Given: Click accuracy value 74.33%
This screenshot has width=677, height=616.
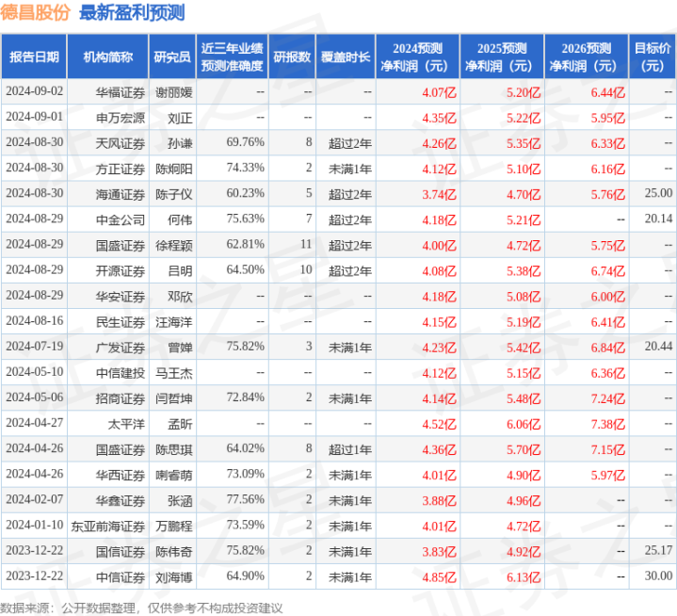Looking at the screenshot, I should tap(245, 168).
